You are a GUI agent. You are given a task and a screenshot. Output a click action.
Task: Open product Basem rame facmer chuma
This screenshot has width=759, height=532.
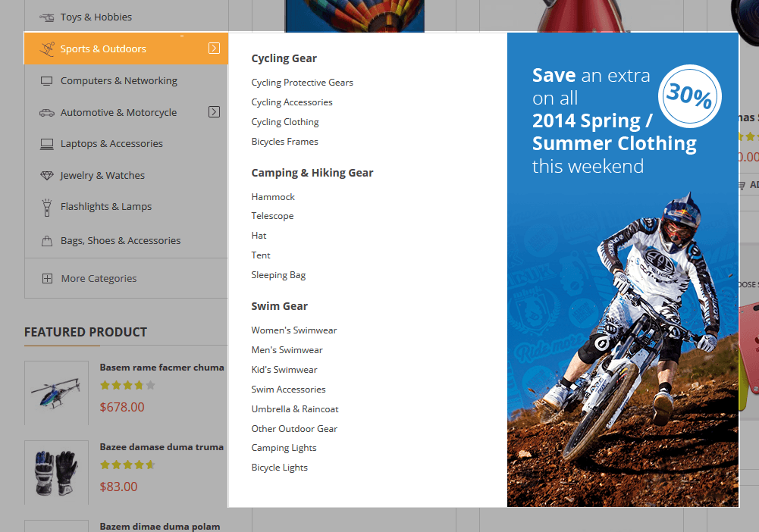(x=162, y=368)
